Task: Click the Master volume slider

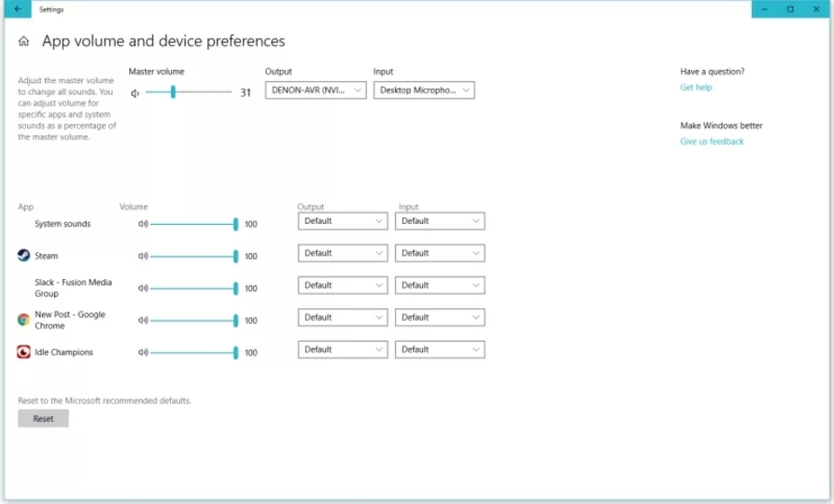Action: tap(189, 92)
